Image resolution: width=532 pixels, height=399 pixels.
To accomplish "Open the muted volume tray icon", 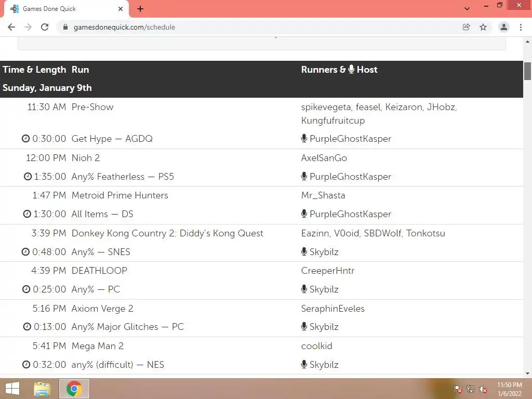I will click(x=483, y=389).
